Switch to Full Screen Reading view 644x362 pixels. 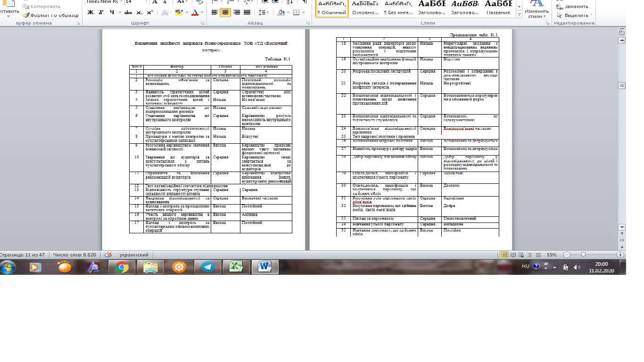[513, 255]
